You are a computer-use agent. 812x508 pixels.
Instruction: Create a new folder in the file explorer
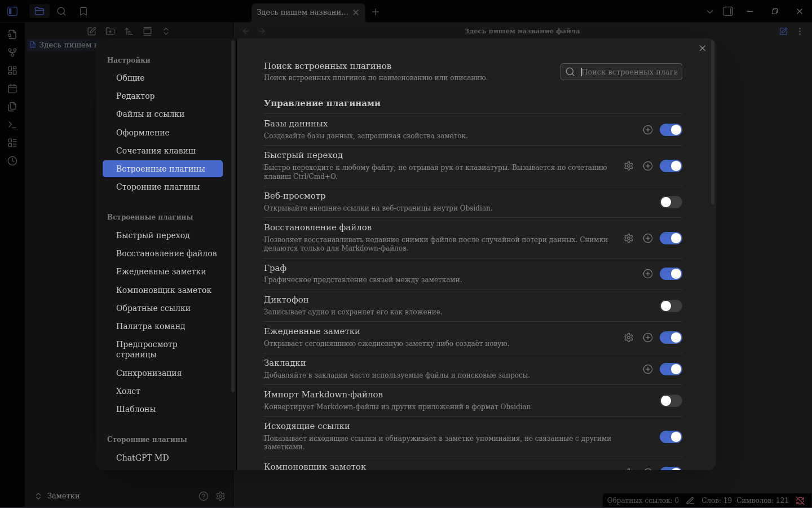coord(111,32)
